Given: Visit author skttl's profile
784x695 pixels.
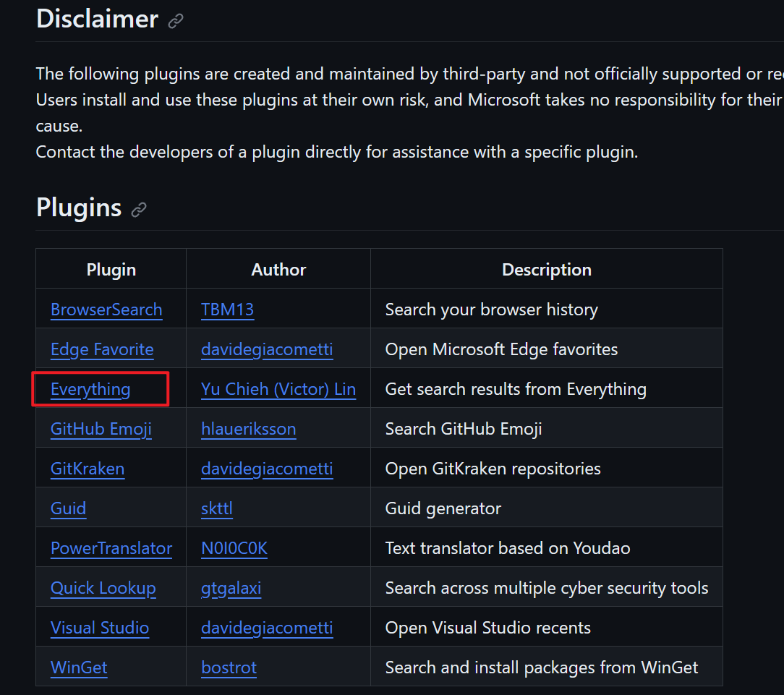Looking at the screenshot, I should [217, 508].
